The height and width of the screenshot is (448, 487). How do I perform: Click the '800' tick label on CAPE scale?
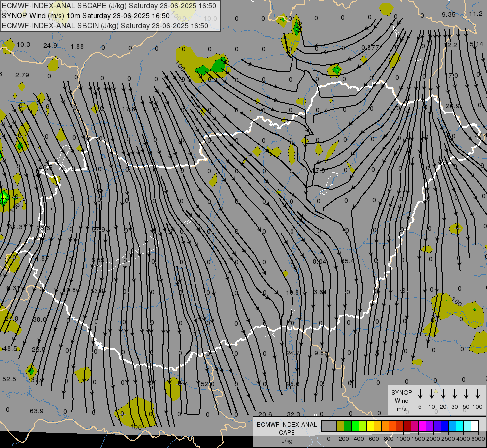[389, 439]
